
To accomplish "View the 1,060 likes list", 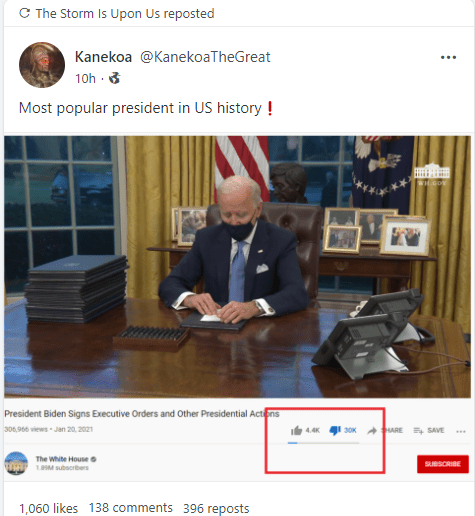I will point(49,508).
